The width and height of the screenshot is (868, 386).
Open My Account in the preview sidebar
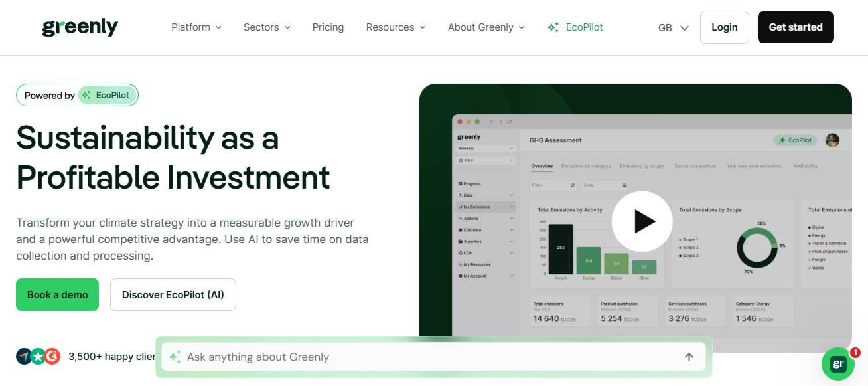(x=485, y=276)
